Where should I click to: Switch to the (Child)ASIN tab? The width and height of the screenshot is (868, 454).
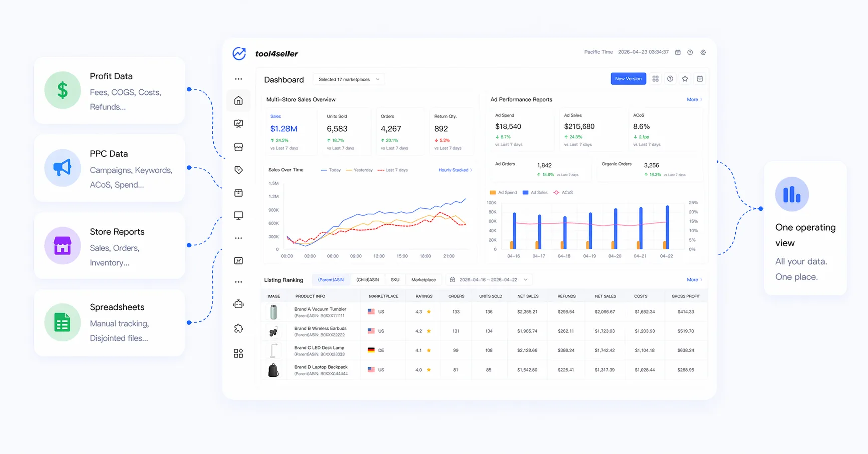click(367, 280)
